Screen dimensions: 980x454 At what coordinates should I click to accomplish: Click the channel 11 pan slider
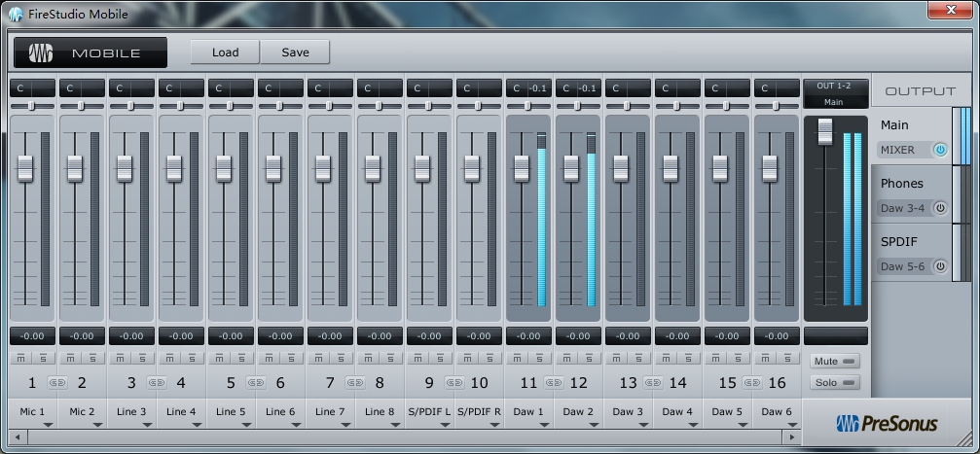527,106
